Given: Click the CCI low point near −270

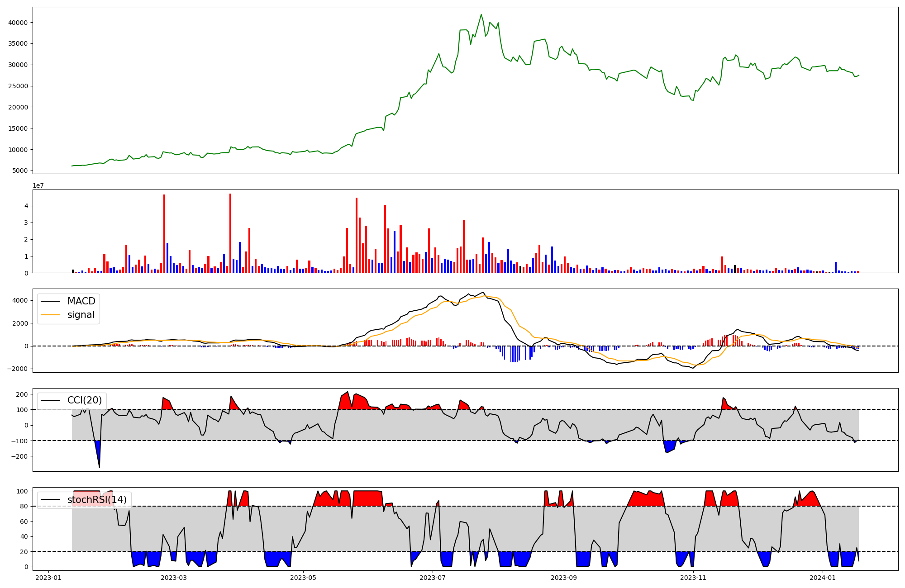Looking at the screenshot, I should tap(99, 467).
